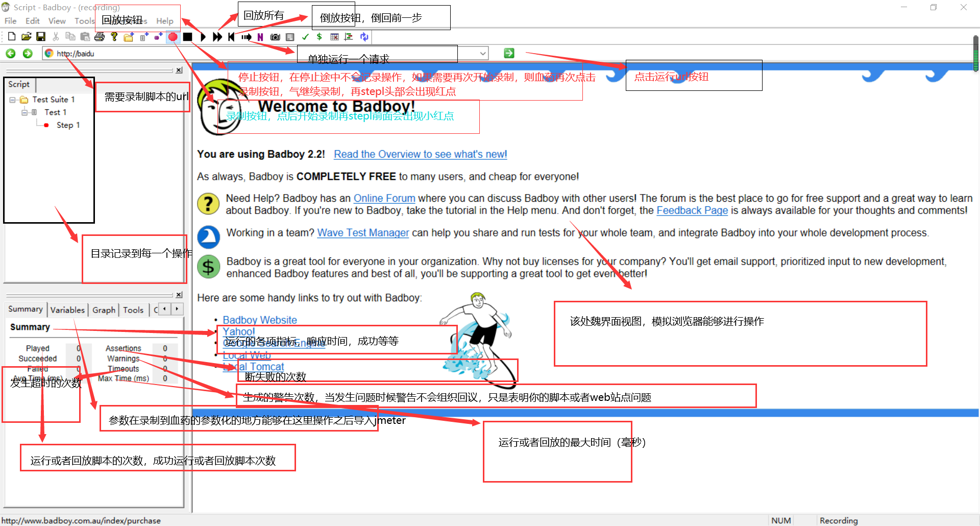Open help with the yellow question mark icon

click(114, 37)
